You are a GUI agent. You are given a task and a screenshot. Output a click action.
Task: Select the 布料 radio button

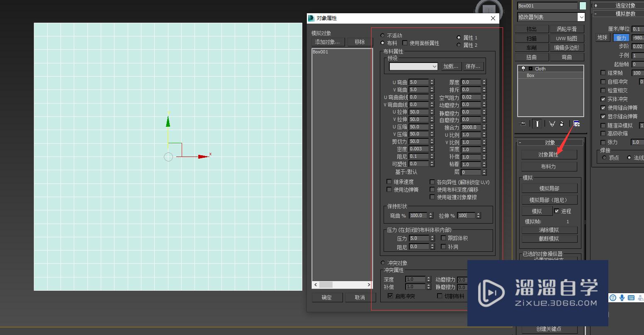tap(382, 43)
